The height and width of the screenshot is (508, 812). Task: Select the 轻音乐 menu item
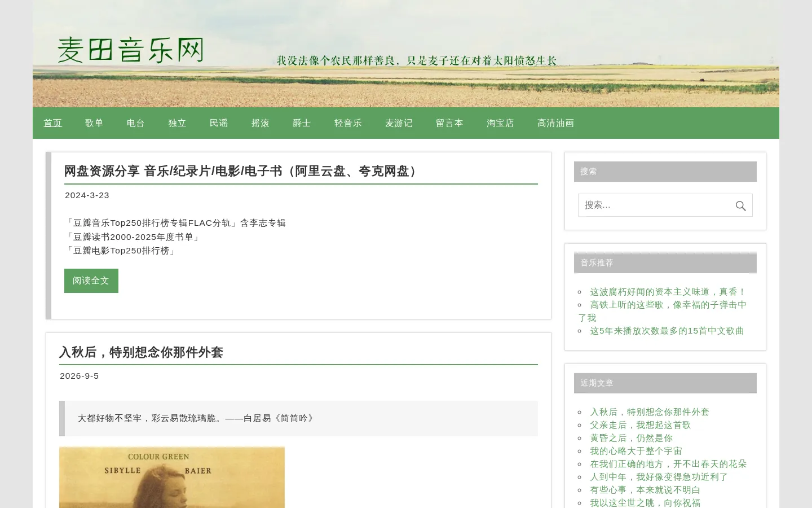point(348,123)
